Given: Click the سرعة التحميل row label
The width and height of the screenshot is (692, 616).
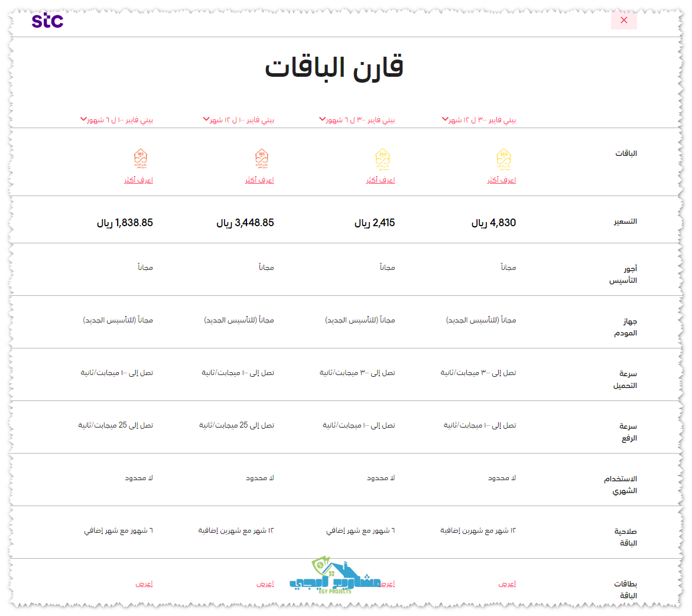Looking at the screenshot, I should (625, 379).
